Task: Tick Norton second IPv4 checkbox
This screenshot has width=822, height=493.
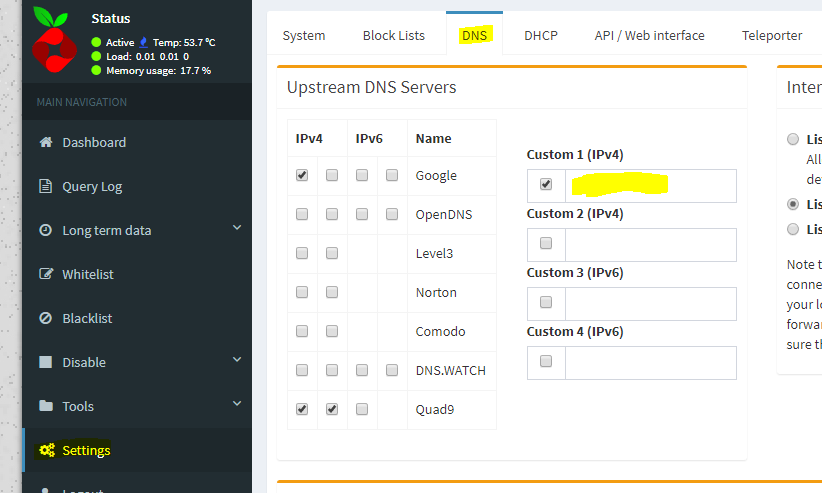Action: click(x=332, y=292)
